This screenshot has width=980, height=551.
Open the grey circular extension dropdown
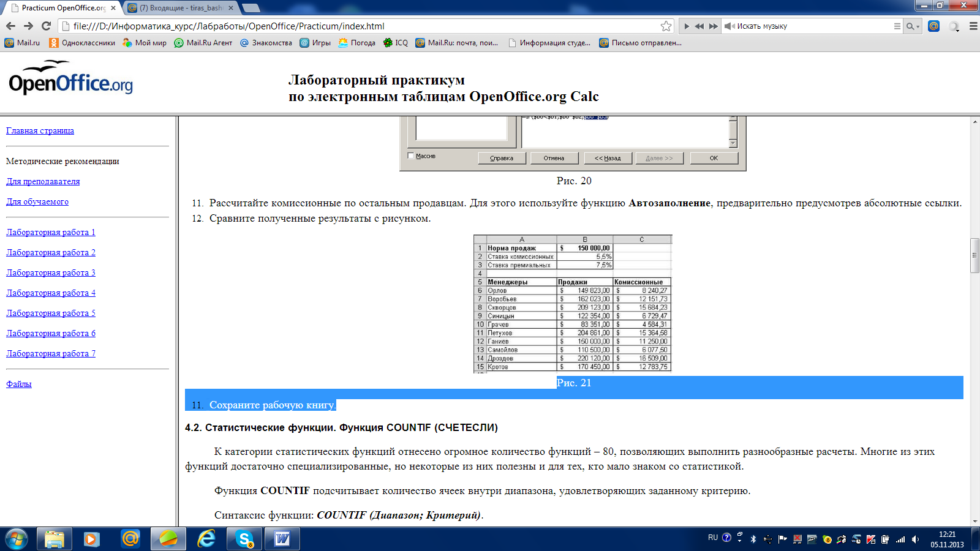pyautogui.click(x=954, y=26)
